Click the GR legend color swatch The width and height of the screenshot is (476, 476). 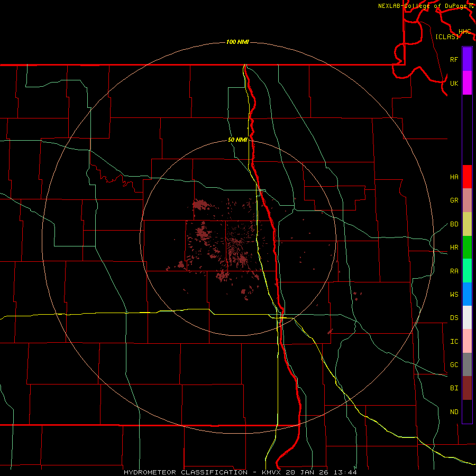[467, 200]
